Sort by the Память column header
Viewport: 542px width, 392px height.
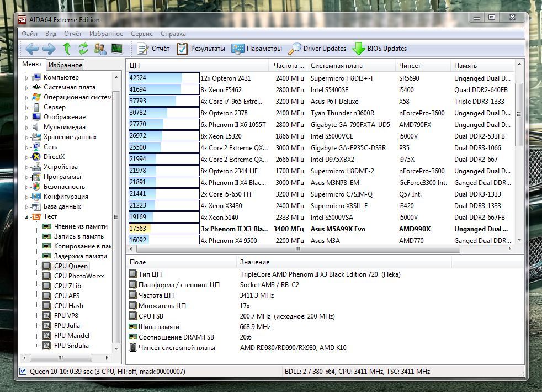482,66
